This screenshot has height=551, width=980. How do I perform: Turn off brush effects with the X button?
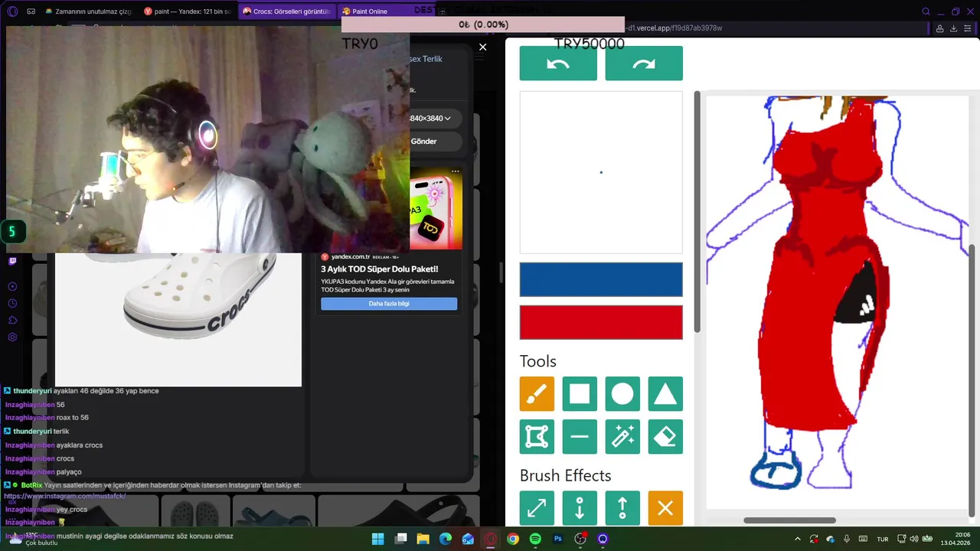tap(665, 508)
